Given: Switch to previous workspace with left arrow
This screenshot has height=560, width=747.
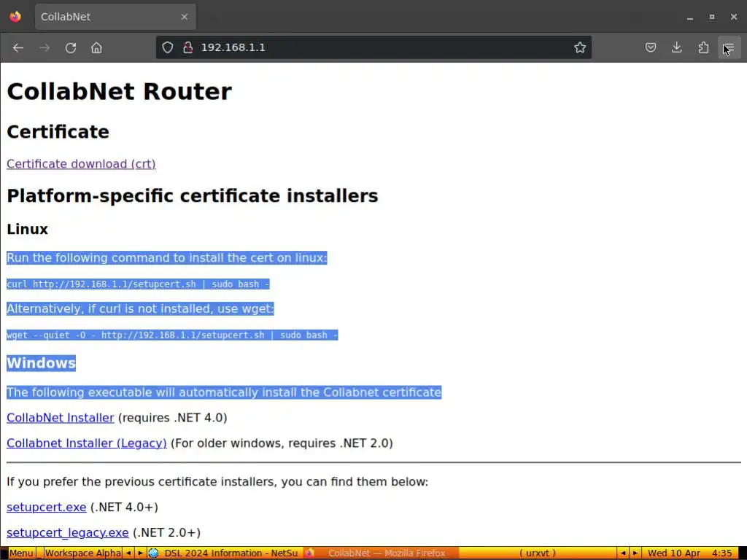Looking at the screenshot, I should [x=128, y=553].
